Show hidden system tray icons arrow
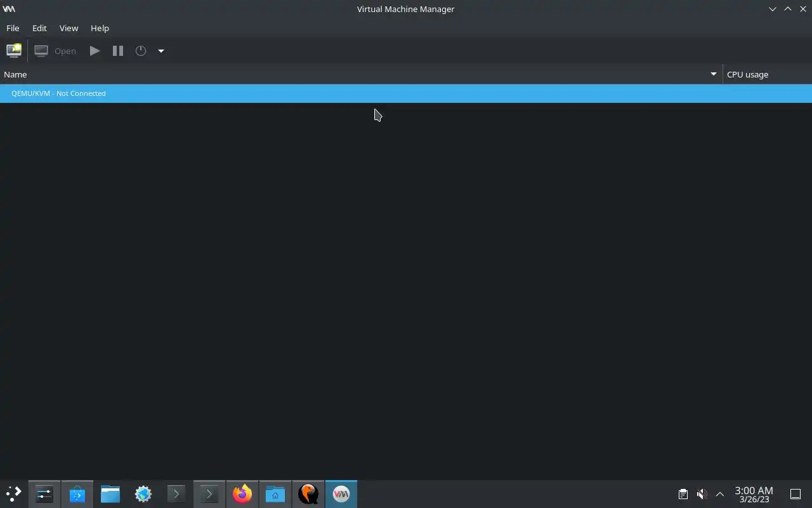The width and height of the screenshot is (812, 508). click(720, 494)
